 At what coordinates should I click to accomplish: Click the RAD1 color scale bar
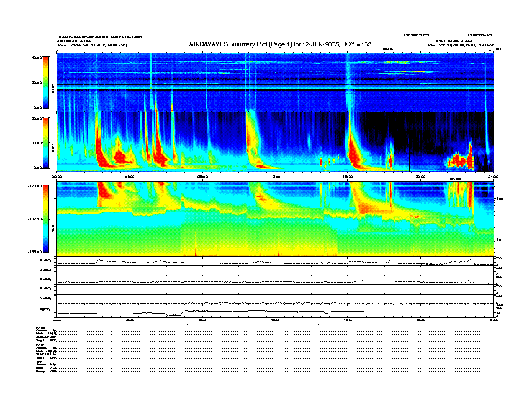46,142
